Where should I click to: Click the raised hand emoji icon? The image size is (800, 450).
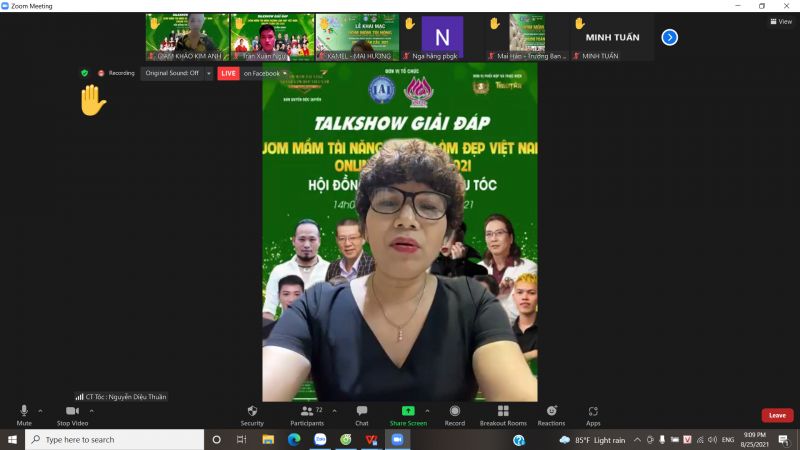click(x=93, y=101)
